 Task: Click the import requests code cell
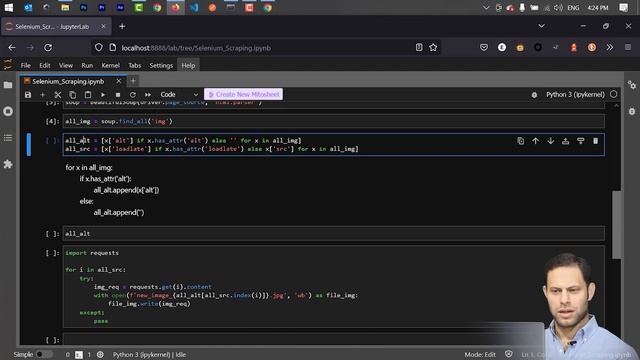pyautogui.click(x=333, y=287)
